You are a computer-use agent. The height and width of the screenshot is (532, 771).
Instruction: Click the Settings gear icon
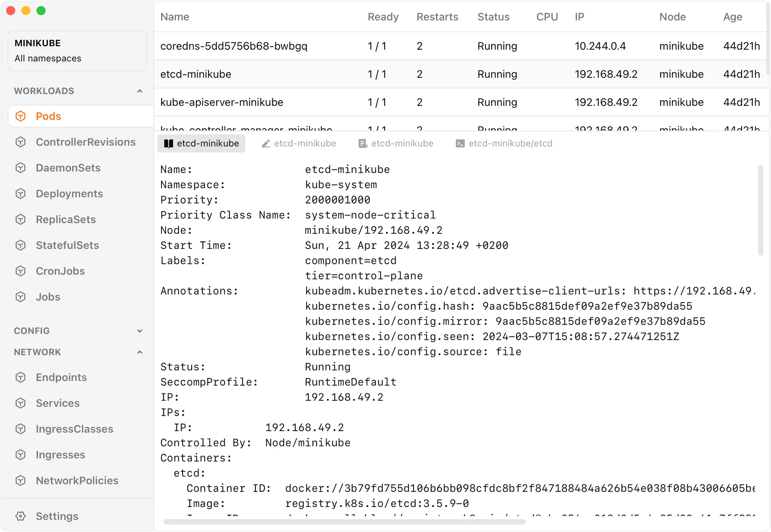pyautogui.click(x=20, y=516)
